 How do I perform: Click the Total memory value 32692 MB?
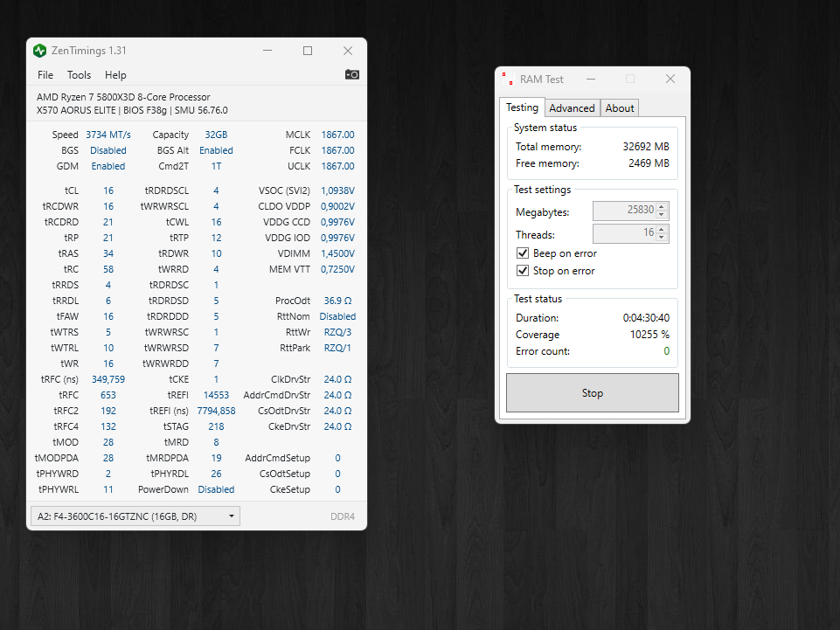[646, 146]
